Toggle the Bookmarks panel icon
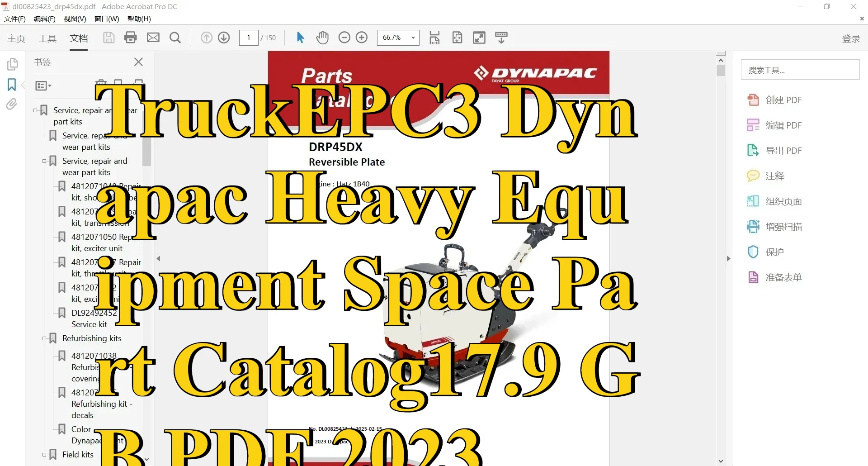The image size is (868, 466). (12, 85)
